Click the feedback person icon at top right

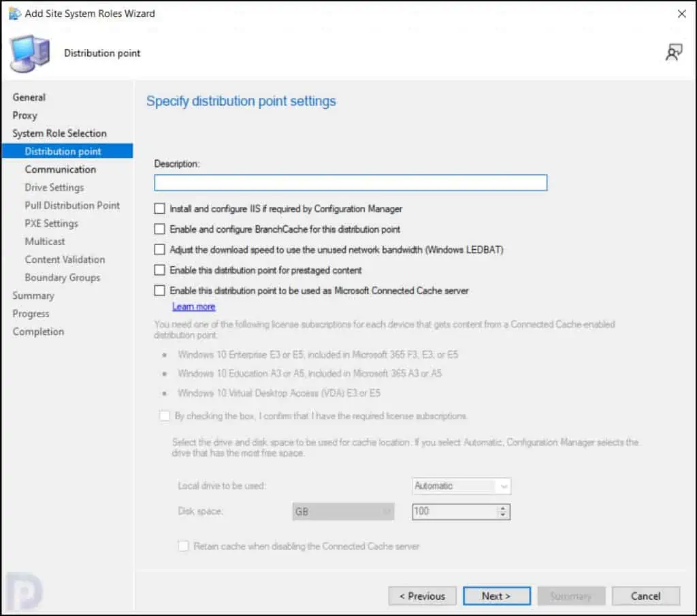pos(674,52)
